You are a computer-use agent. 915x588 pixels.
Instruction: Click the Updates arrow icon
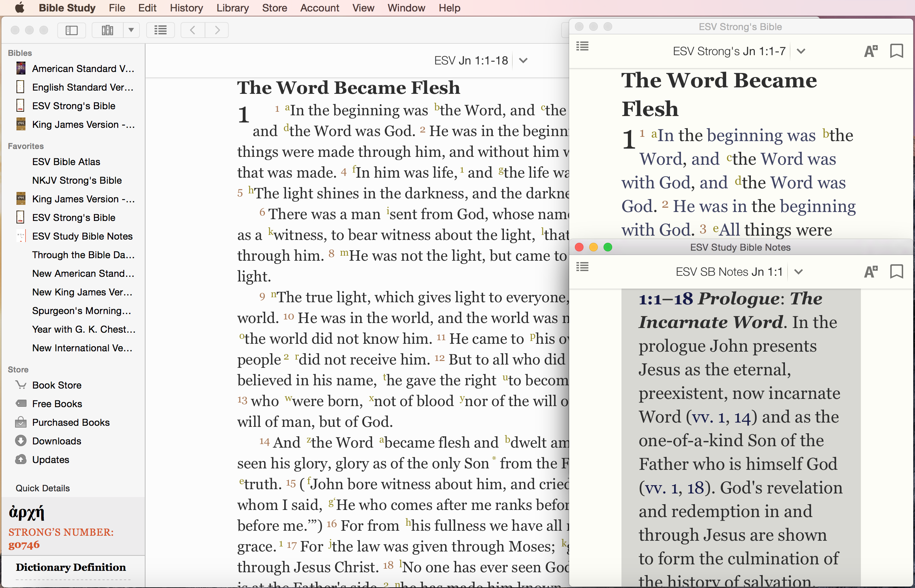point(21,459)
